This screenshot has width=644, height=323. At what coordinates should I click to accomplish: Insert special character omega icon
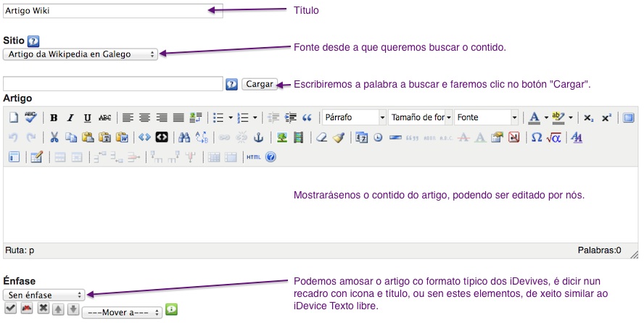pos(537,138)
